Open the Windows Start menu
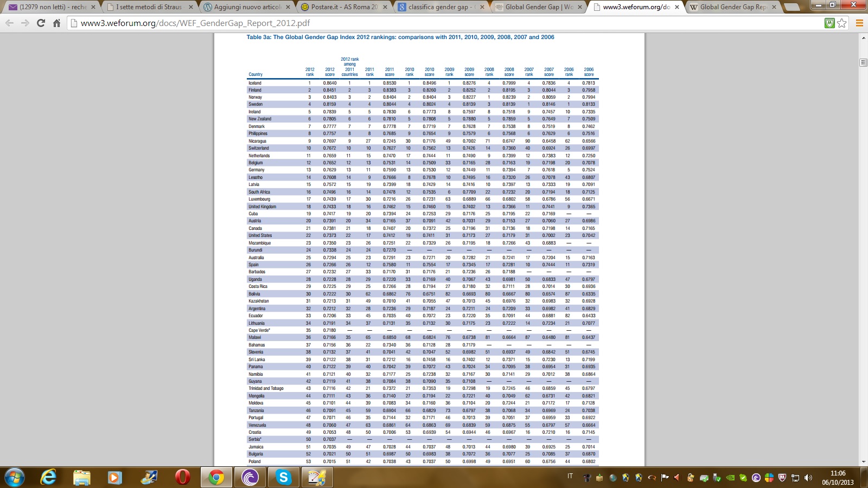Image resolution: width=868 pixels, height=488 pixels. [x=15, y=477]
